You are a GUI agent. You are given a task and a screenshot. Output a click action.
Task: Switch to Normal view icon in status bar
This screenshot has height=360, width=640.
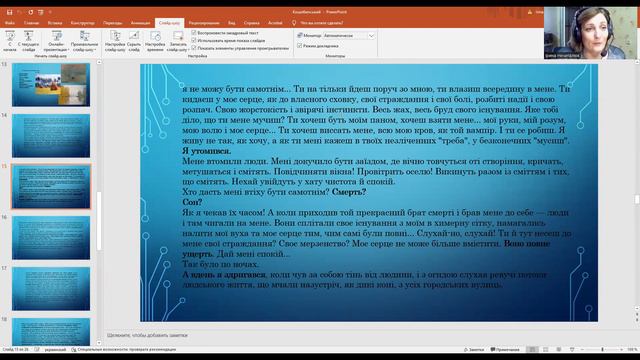tap(532, 349)
